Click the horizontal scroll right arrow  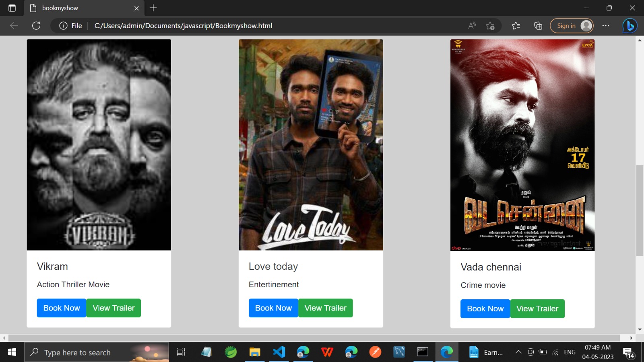pyautogui.click(x=632, y=338)
